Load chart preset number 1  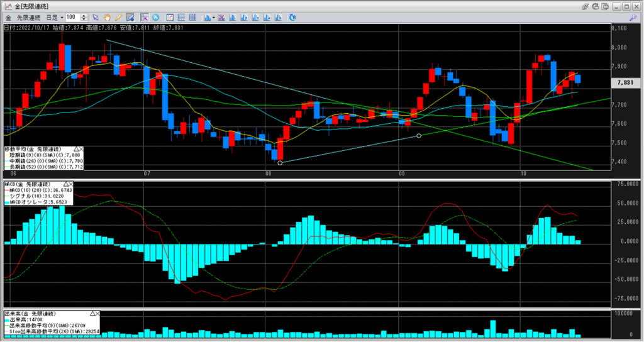[233, 18]
